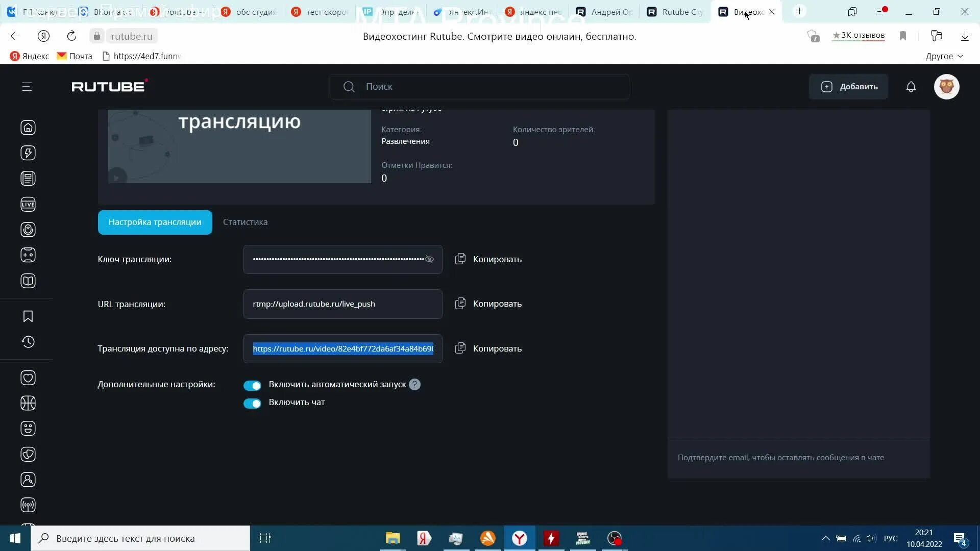Switch to the Андрей browser tab

pyautogui.click(x=604, y=12)
